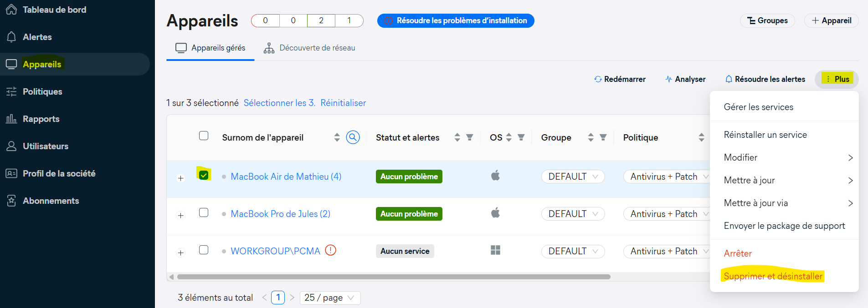Open policy dropdown for MacBook Air de Mathieu
The image size is (868, 308).
[667, 177]
